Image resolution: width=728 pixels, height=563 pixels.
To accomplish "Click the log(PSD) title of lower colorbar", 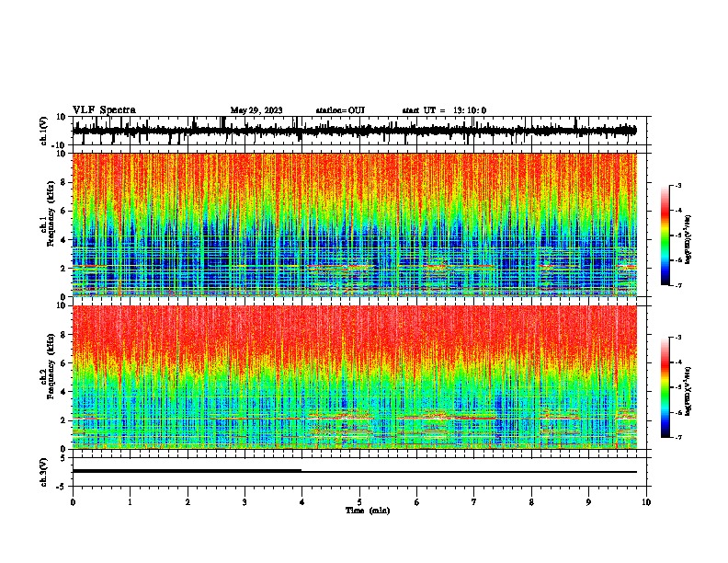I will pos(688,391).
